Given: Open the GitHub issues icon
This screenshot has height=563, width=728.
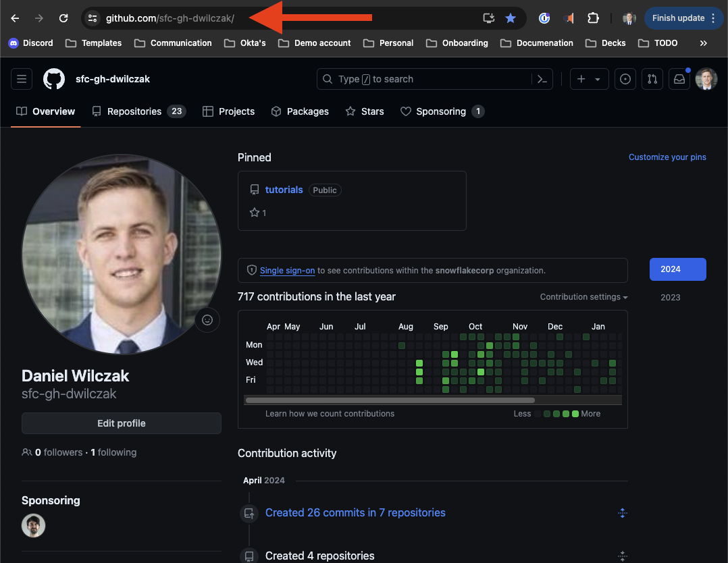Looking at the screenshot, I should coord(625,79).
